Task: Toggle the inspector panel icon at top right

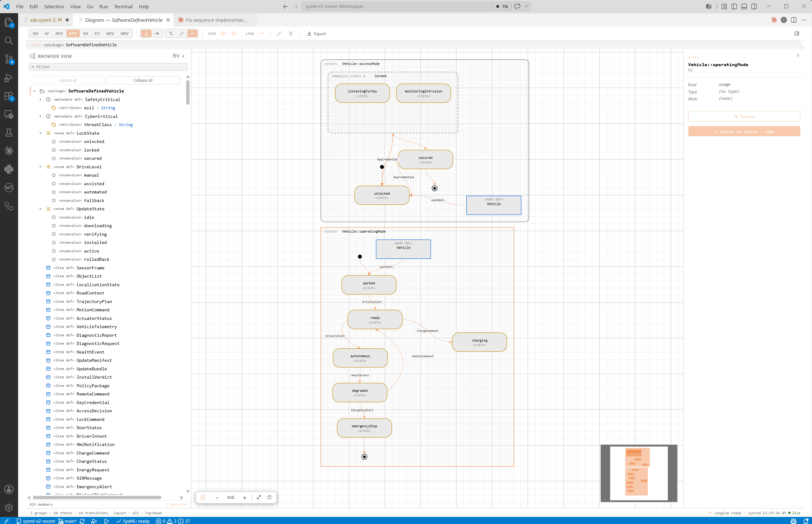Action: click(x=797, y=33)
